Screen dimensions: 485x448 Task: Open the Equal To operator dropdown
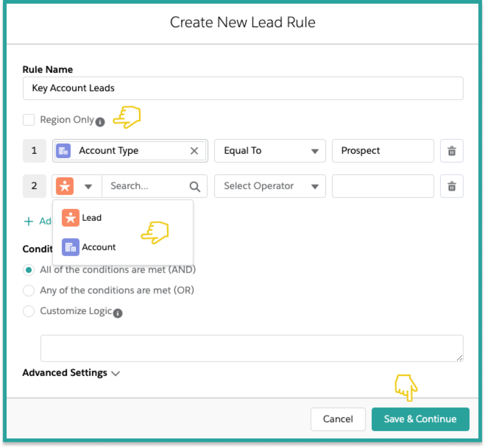pyautogui.click(x=269, y=151)
